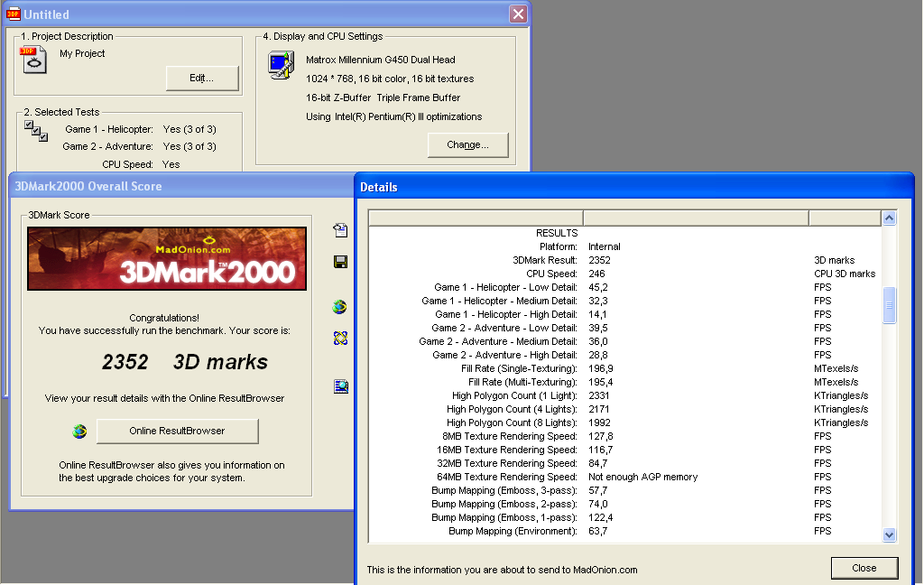Close the Details dialog with Close button
924x585 pixels.
(x=864, y=568)
